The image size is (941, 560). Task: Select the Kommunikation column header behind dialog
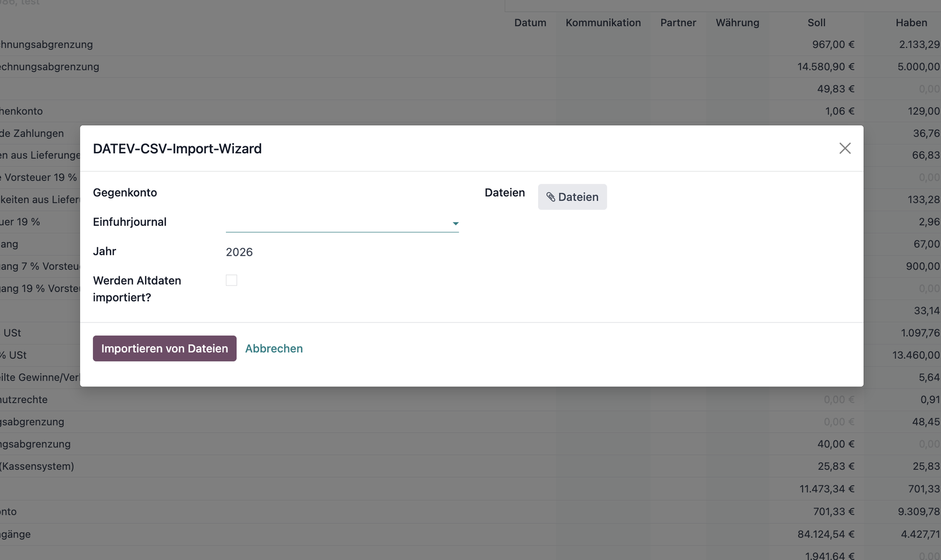pyautogui.click(x=603, y=23)
